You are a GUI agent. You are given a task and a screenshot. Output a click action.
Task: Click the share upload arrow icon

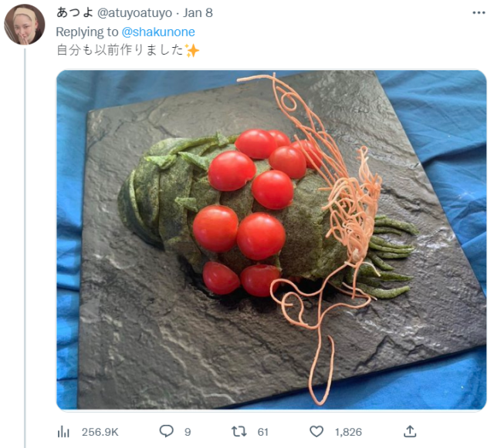[410, 432]
